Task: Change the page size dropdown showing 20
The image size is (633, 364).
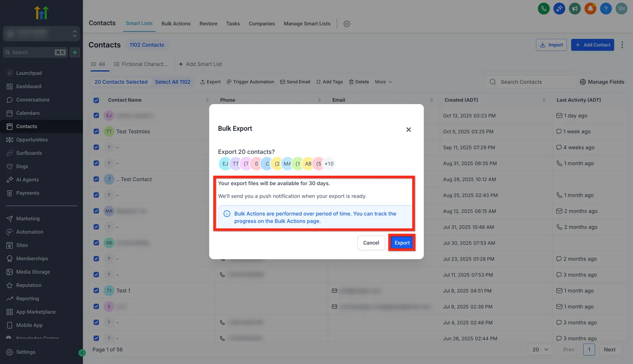Action: 540,350
